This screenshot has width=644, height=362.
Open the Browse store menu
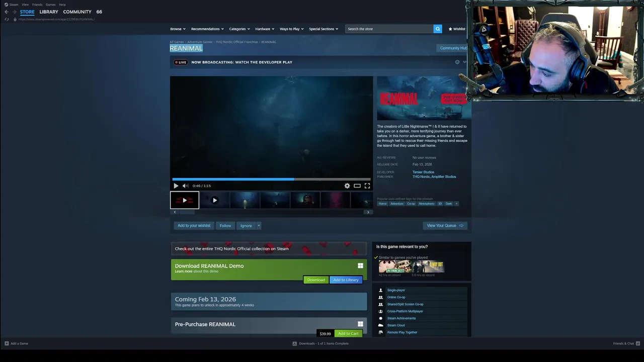tap(178, 29)
